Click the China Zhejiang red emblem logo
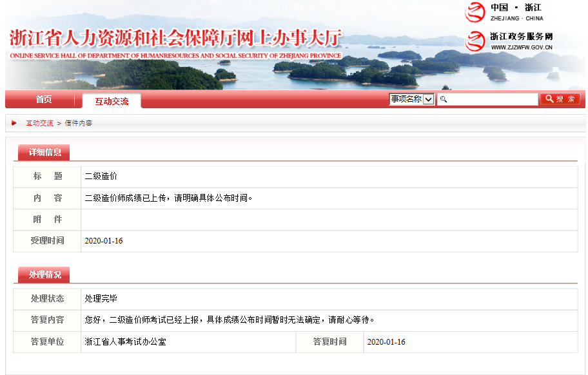The image size is (588, 375). click(475, 12)
